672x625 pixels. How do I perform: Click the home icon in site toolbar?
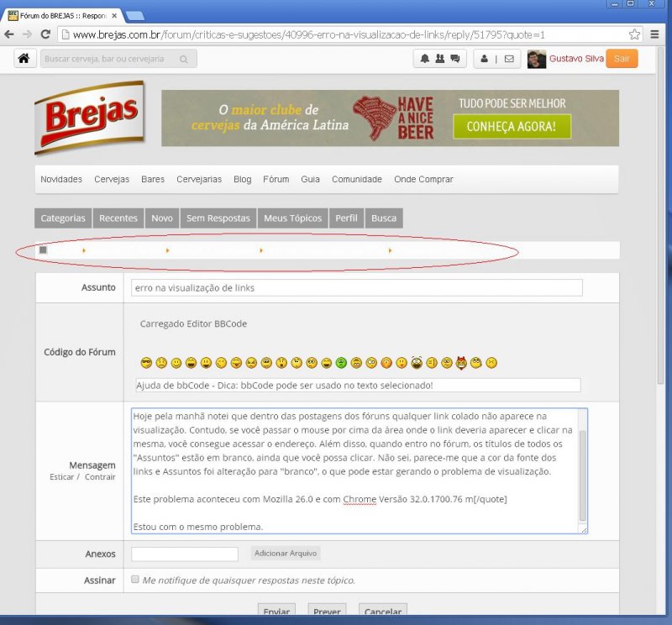click(24, 59)
